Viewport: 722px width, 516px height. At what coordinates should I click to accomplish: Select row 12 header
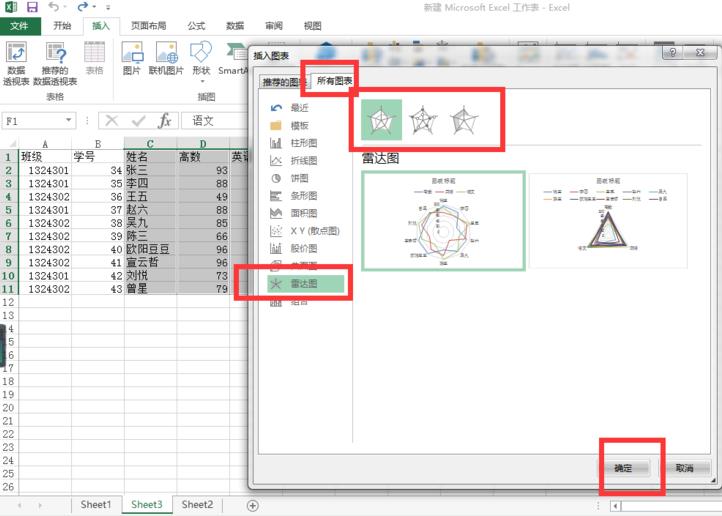pos(8,302)
